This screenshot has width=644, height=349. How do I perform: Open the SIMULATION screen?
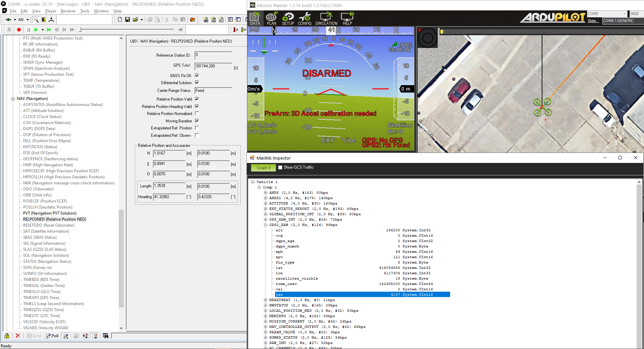[326, 18]
